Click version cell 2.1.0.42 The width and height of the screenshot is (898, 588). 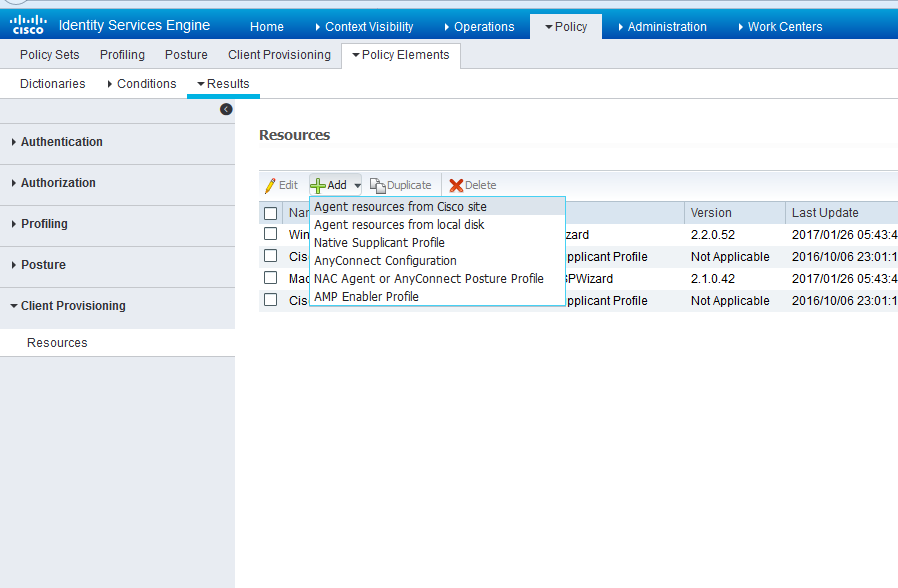(712, 279)
